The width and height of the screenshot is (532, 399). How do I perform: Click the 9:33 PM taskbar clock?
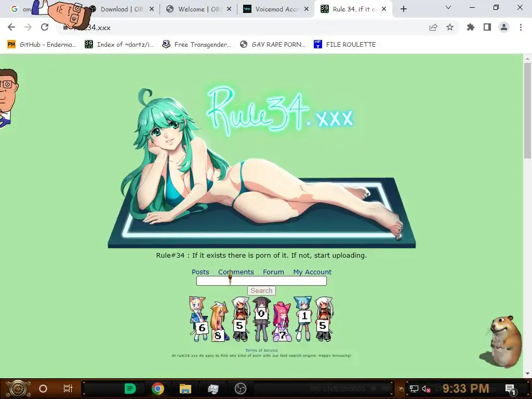pyautogui.click(x=465, y=388)
